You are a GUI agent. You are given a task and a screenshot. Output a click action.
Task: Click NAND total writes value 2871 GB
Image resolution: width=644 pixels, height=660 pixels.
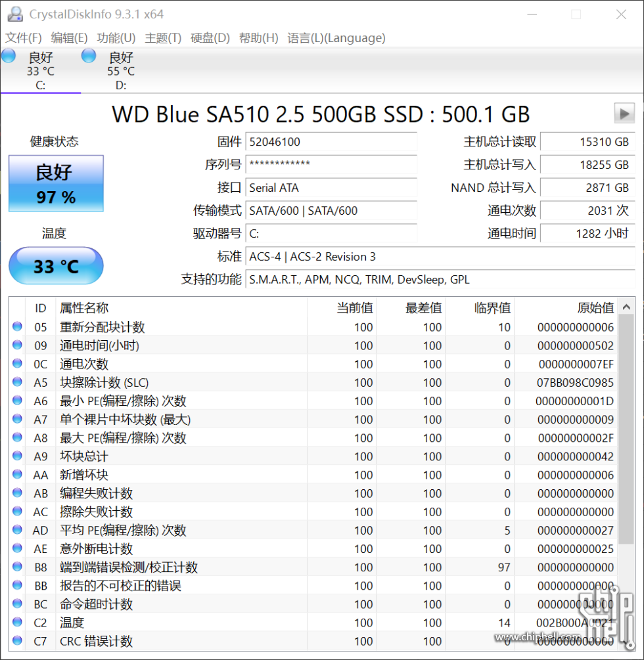click(x=587, y=188)
